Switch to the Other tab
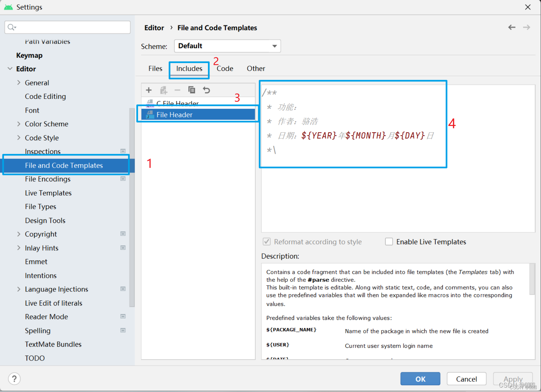This screenshot has height=392, width=541. click(x=256, y=69)
